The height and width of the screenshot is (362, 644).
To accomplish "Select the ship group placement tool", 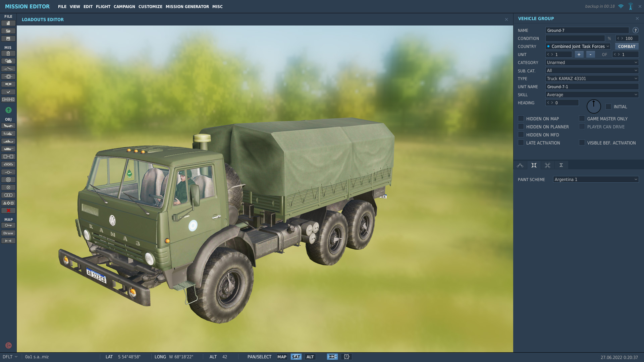I will click(8, 141).
